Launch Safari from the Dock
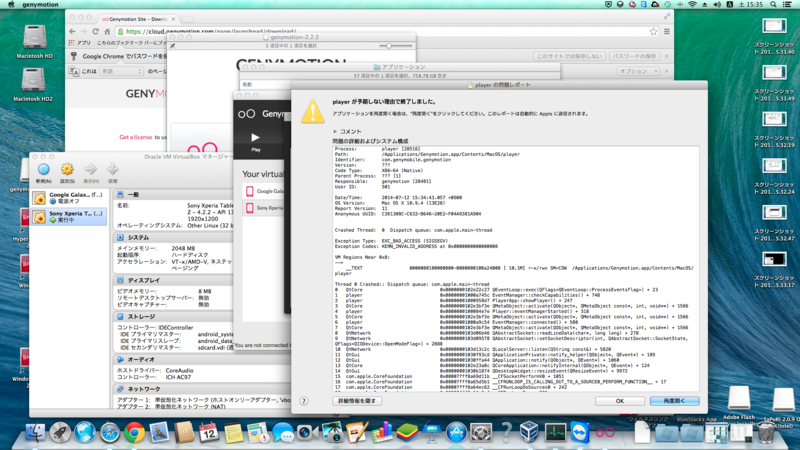Screen dimensions: 800x450 (x=110, y=432)
